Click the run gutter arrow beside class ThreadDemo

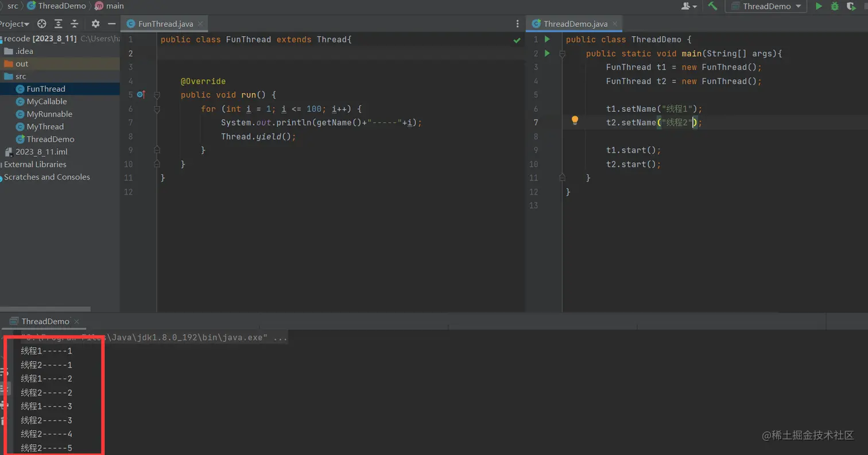[547, 40]
